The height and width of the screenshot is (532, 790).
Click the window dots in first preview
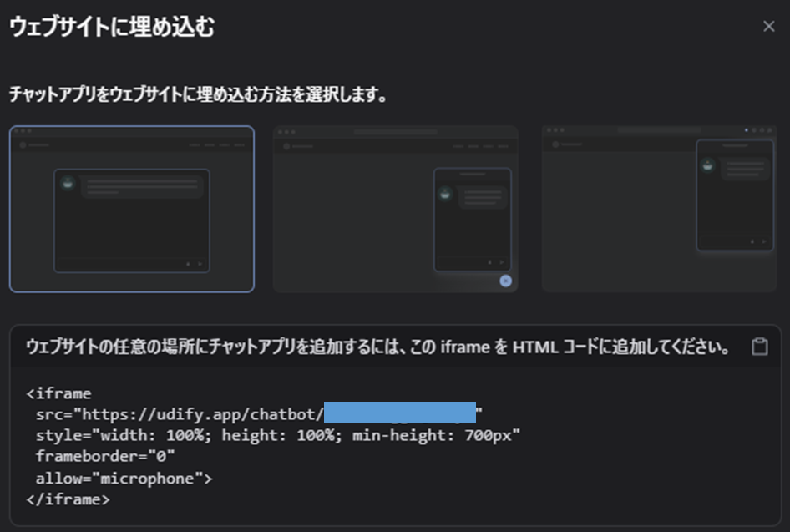[23, 131]
